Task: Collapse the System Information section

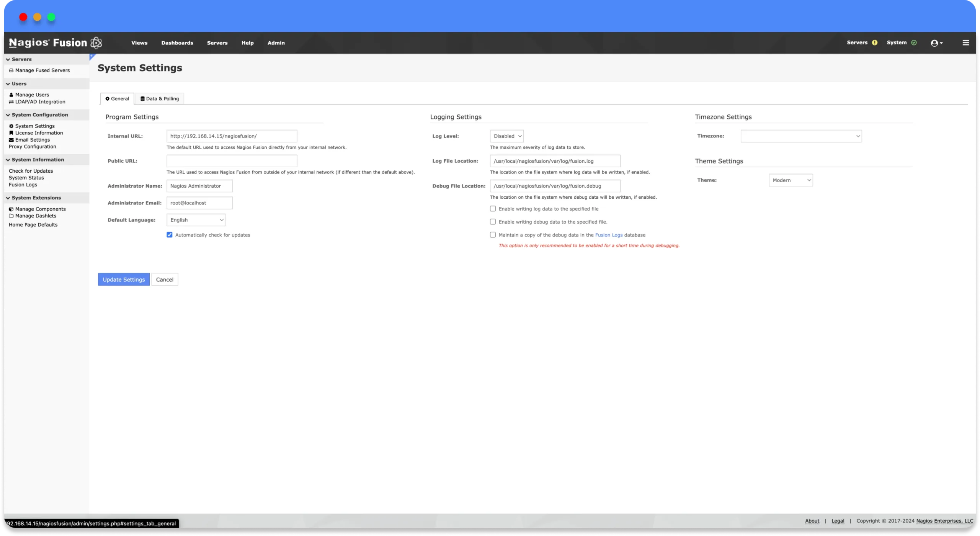Action: [x=47, y=160]
